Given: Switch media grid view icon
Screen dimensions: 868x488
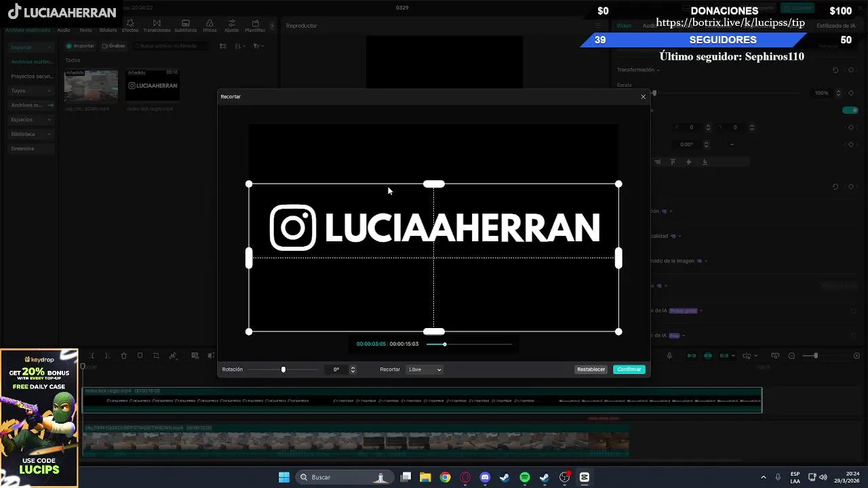Looking at the screenshot, I should point(222,46).
